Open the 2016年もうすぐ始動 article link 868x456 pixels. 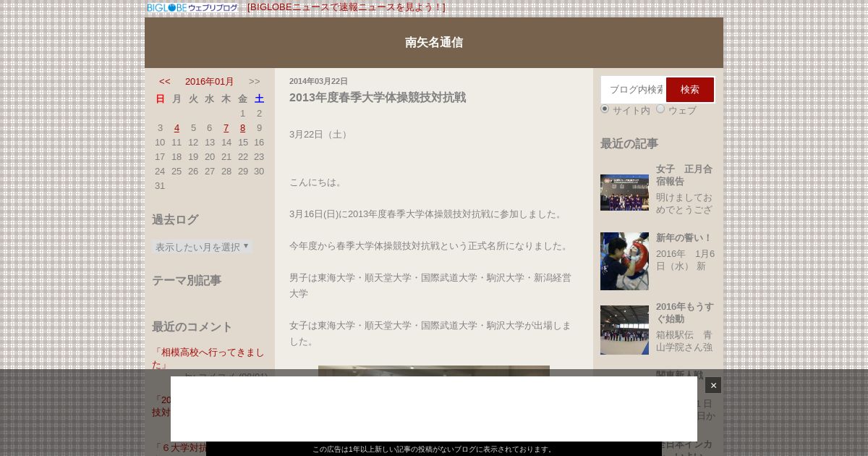[685, 313]
